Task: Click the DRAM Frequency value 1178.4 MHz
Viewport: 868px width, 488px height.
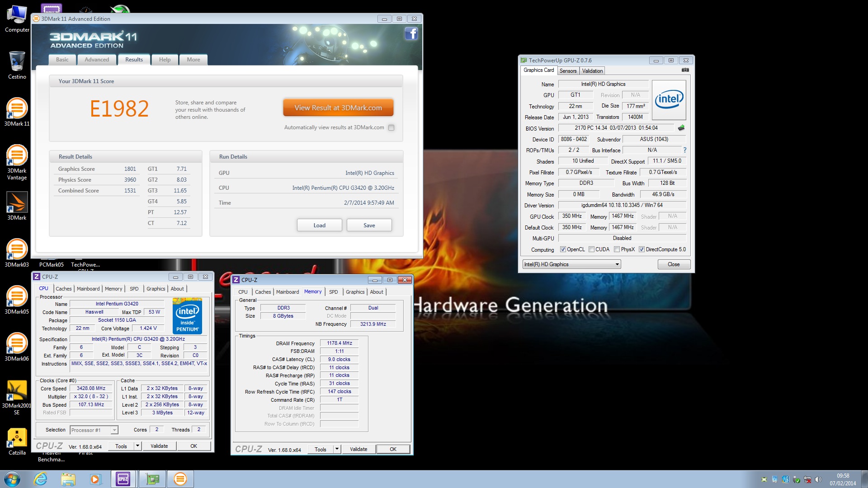Action: point(340,343)
